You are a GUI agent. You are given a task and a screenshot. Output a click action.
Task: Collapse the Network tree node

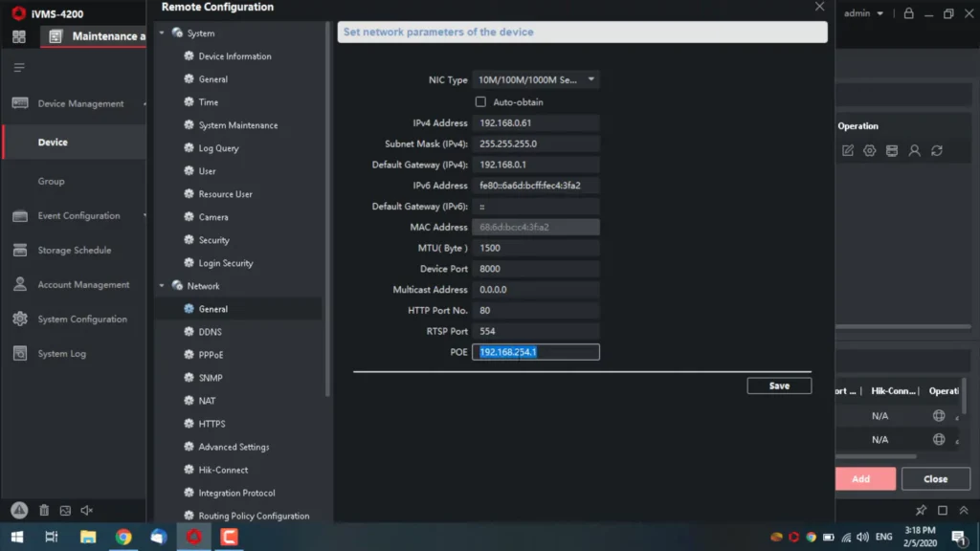pos(162,285)
